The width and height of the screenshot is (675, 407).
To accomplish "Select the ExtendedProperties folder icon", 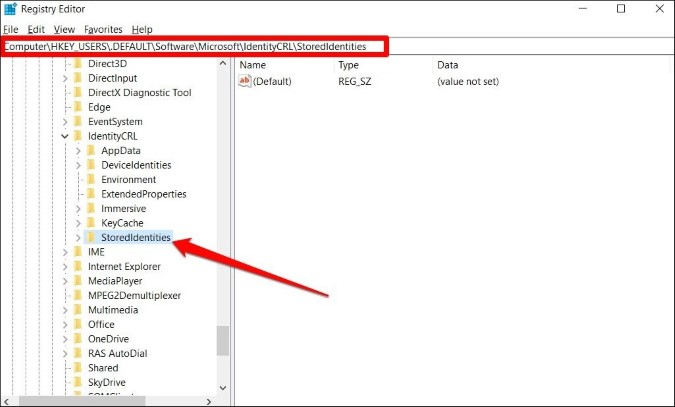I will pyautogui.click(x=91, y=194).
